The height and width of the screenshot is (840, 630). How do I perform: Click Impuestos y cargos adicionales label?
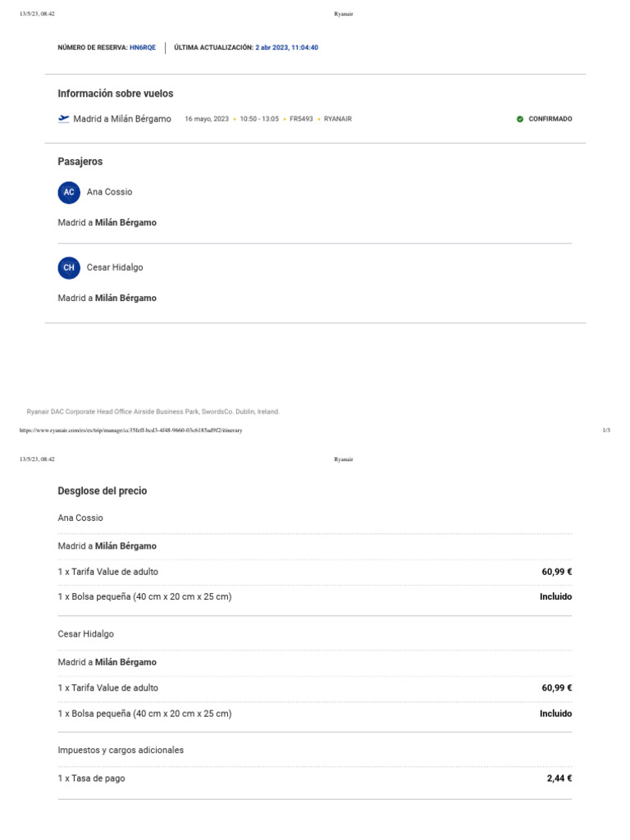pyautogui.click(x=121, y=750)
